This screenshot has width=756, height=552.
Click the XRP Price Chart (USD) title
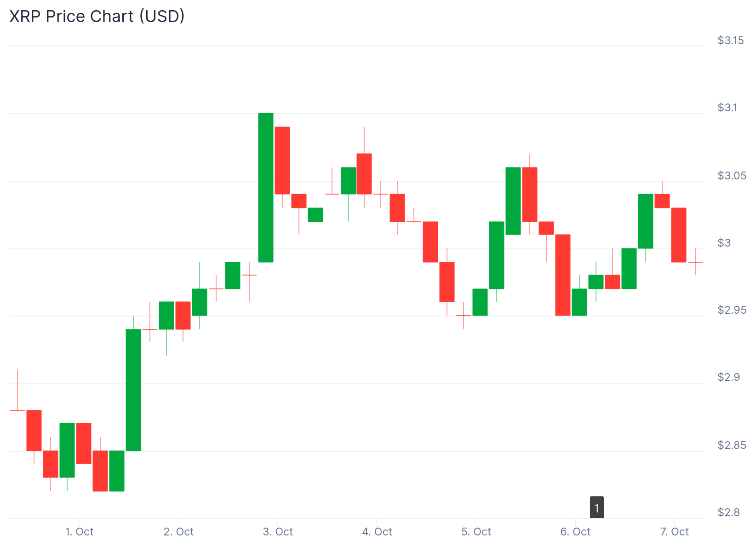pyautogui.click(x=97, y=17)
